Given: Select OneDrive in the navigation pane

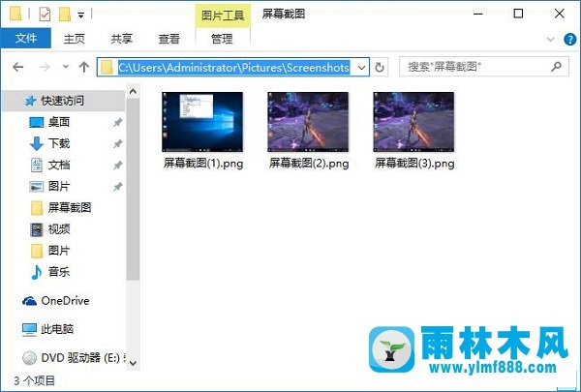Looking at the screenshot, I should tap(65, 301).
